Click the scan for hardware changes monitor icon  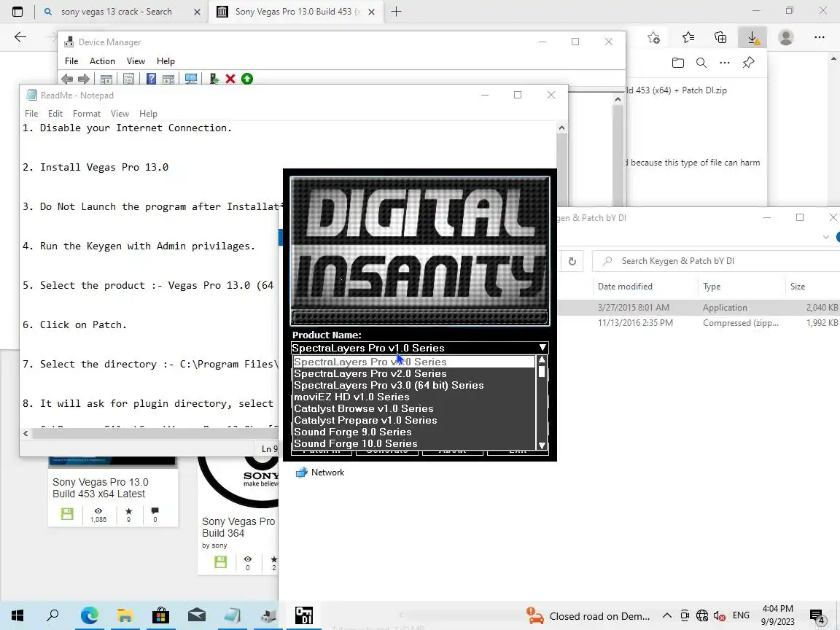click(191, 79)
